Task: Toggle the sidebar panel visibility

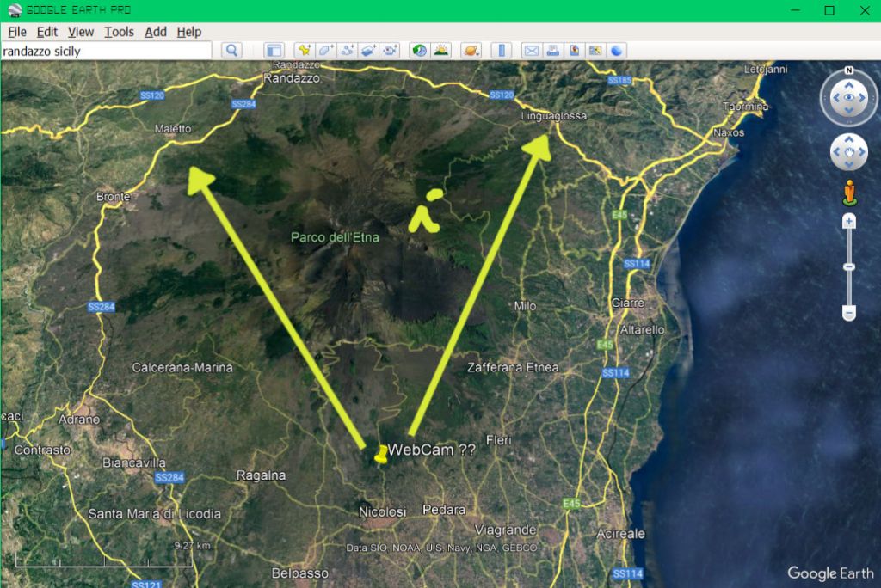Action: pos(274,51)
